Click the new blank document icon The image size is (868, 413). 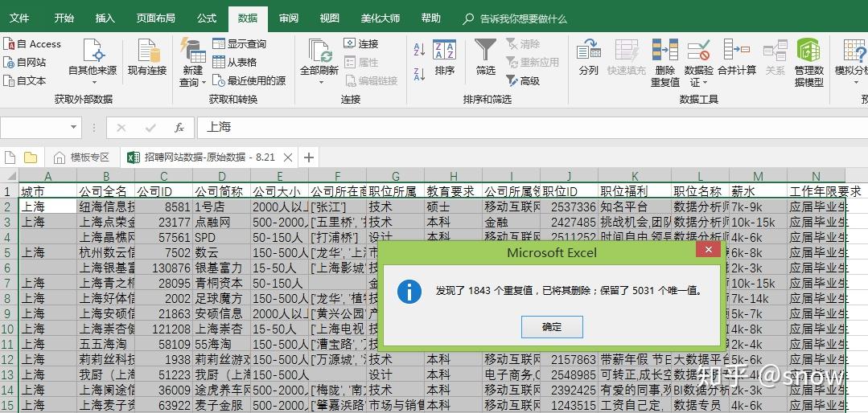[x=10, y=157]
